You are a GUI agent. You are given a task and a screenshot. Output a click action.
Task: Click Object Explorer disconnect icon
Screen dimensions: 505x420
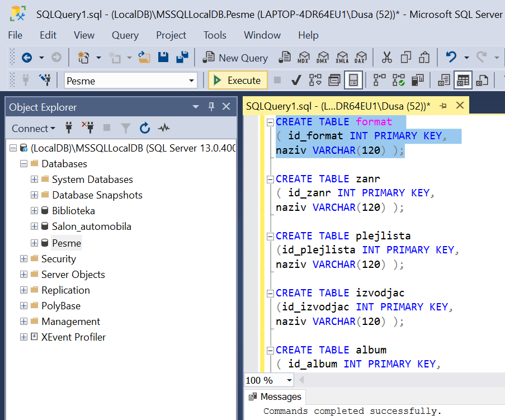88,128
